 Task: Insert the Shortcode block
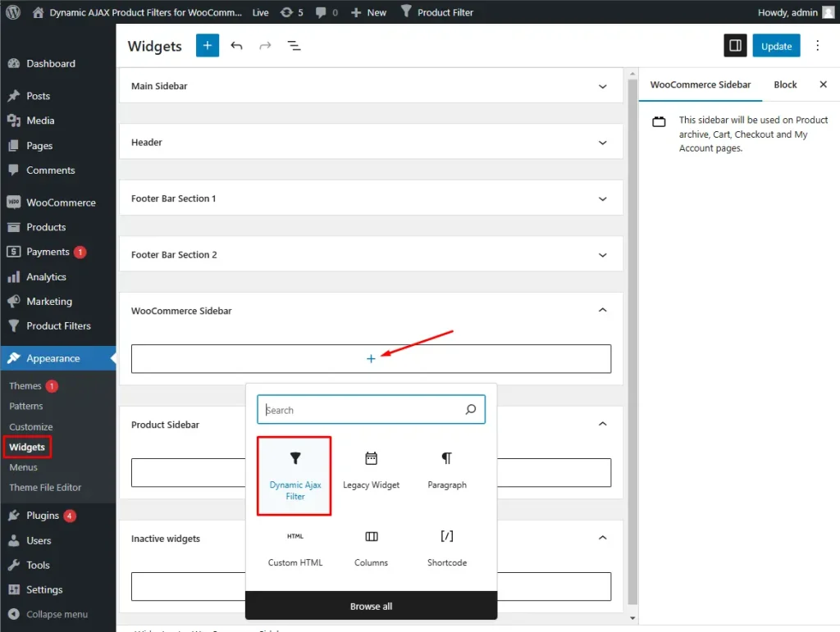[x=447, y=549]
